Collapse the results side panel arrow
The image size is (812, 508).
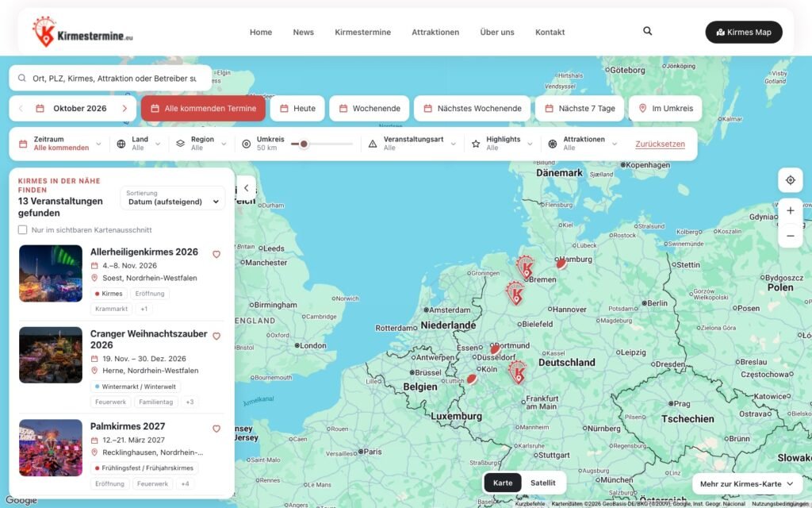246,188
